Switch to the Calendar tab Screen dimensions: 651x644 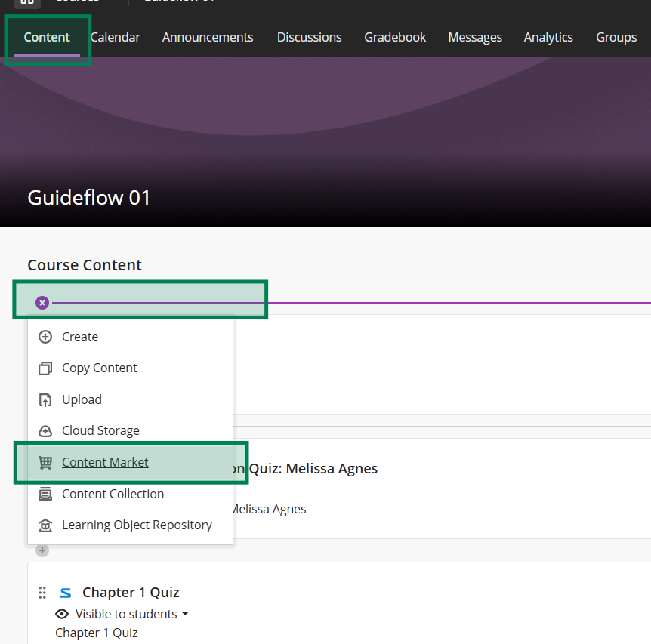click(115, 37)
